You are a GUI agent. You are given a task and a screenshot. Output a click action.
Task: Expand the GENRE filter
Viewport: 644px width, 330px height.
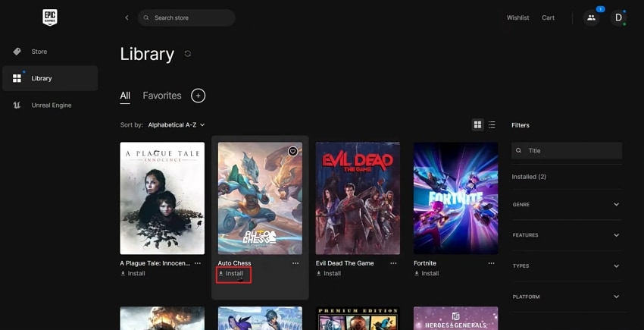[x=567, y=205]
